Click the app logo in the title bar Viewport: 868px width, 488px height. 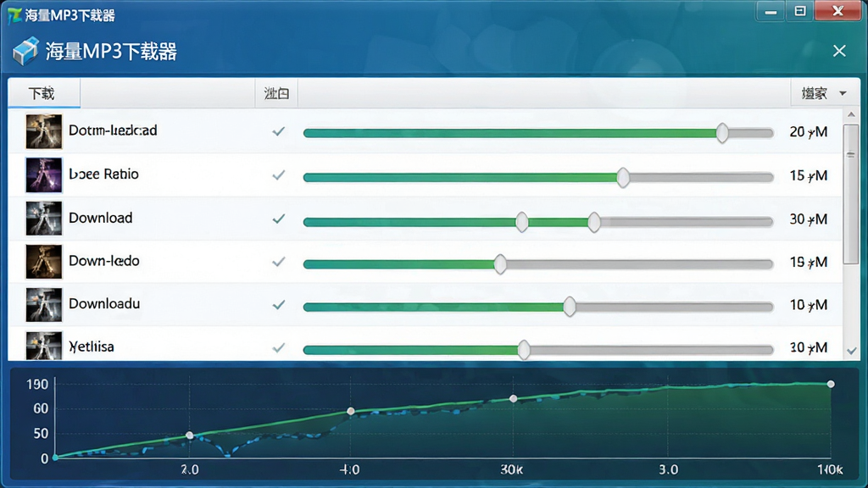pos(14,15)
